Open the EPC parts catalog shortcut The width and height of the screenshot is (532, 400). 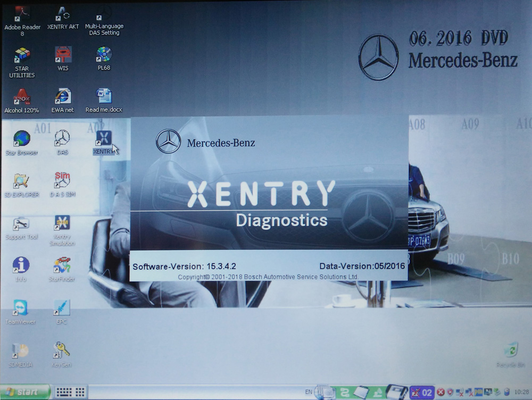(x=62, y=312)
